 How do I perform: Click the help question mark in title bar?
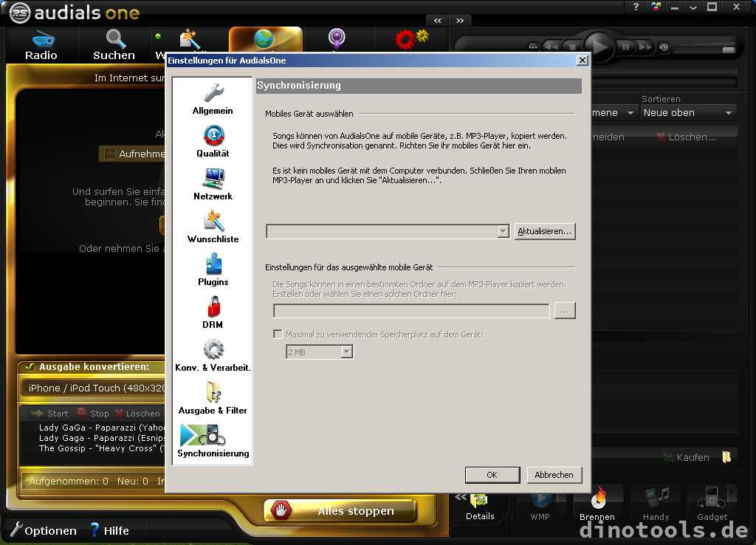point(636,7)
